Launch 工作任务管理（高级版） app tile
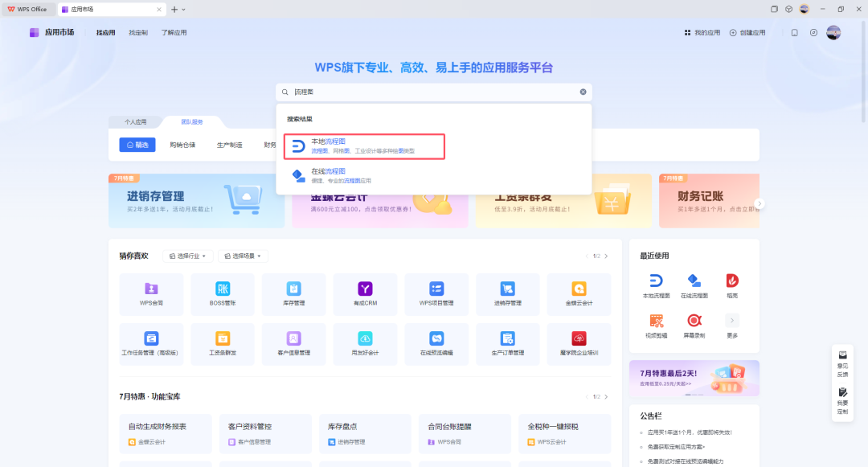868x467 pixels. click(x=151, y=344)
